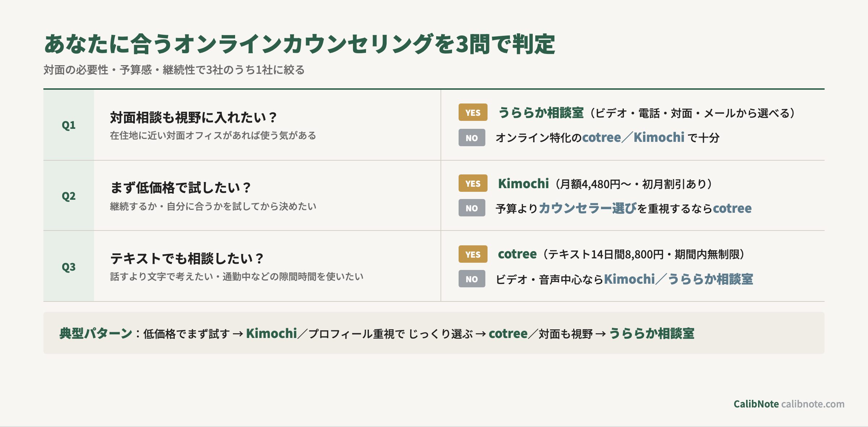Click cotree in the Q3 YES answer
868x427 pixels.
coord(517,254)
